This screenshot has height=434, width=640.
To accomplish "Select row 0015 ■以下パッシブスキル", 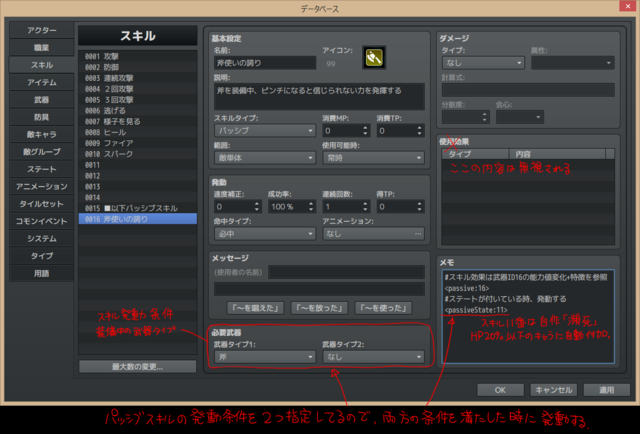I will click(138, 208).
